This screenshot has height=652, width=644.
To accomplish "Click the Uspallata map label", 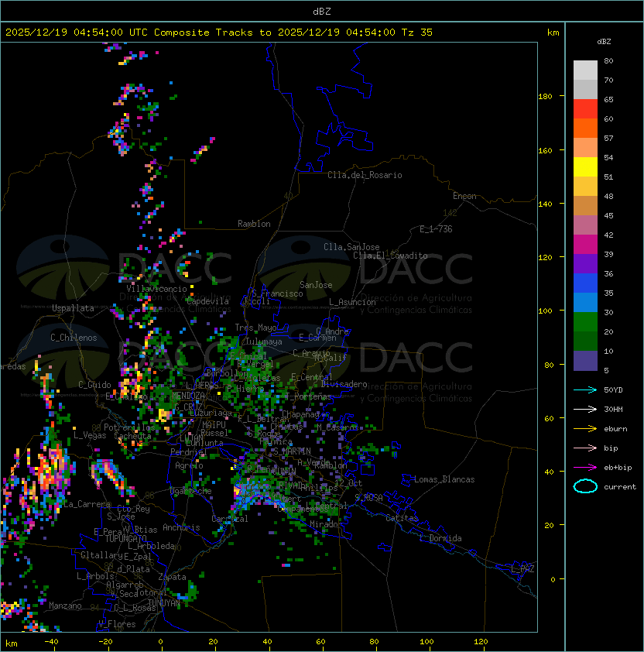I will pyautogui.click(x=73, y=308).
